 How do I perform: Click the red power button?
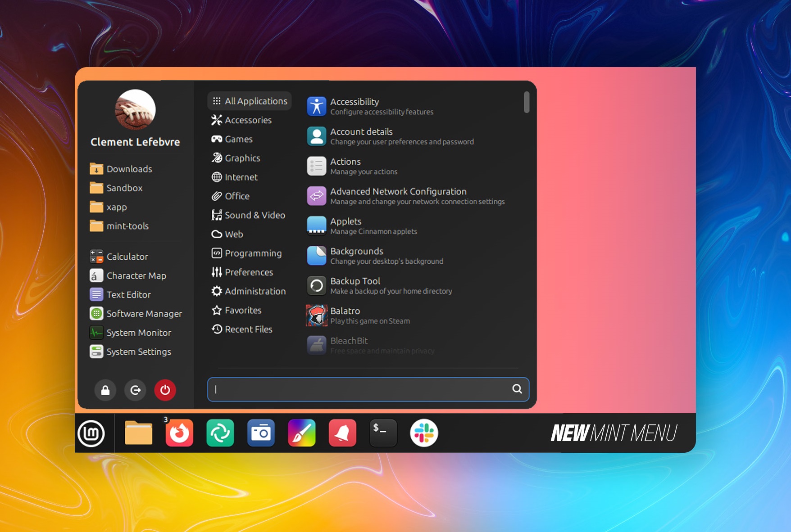click(165, 390)
